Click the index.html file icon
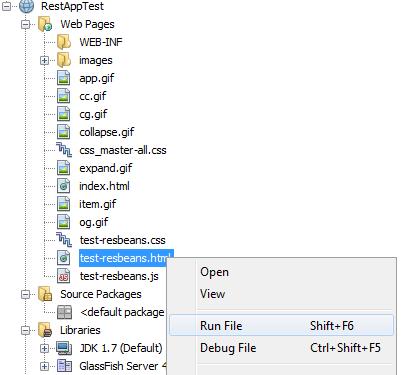Viewport: 415px width, 375px height. click(x=63, y=186)
